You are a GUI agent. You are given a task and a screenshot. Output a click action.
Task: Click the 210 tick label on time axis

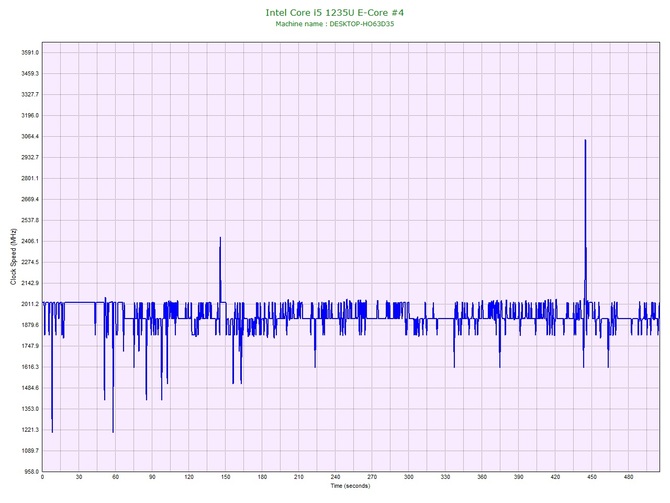click(x=299, y=477)
